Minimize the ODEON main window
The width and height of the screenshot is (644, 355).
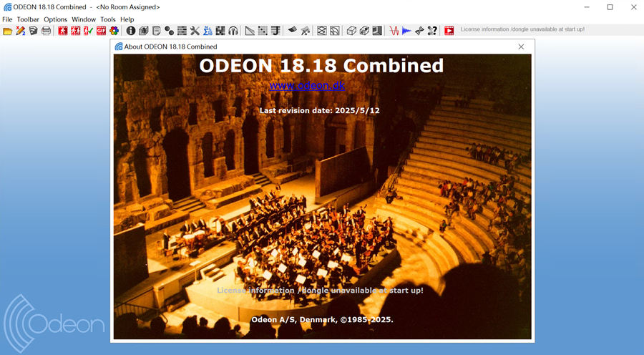(587, 7)
